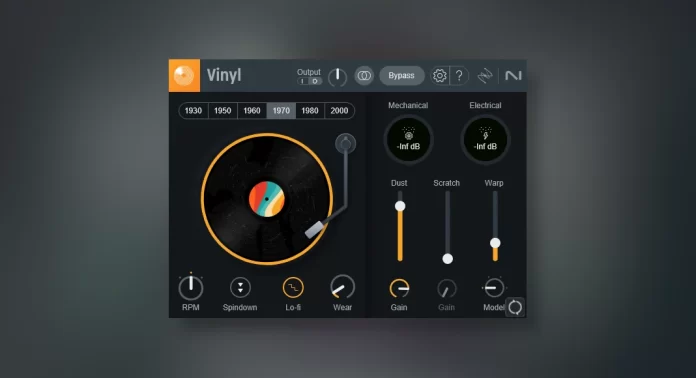696x378 pixels.
Task: Click the Scratch Gain knob
Action: 447,289
